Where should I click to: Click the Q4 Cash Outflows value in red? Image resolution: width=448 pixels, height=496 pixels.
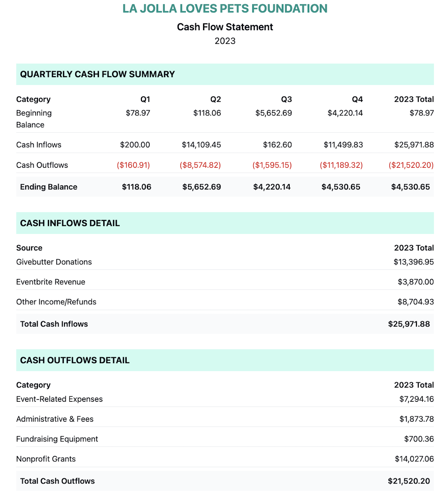coord(341,165)
